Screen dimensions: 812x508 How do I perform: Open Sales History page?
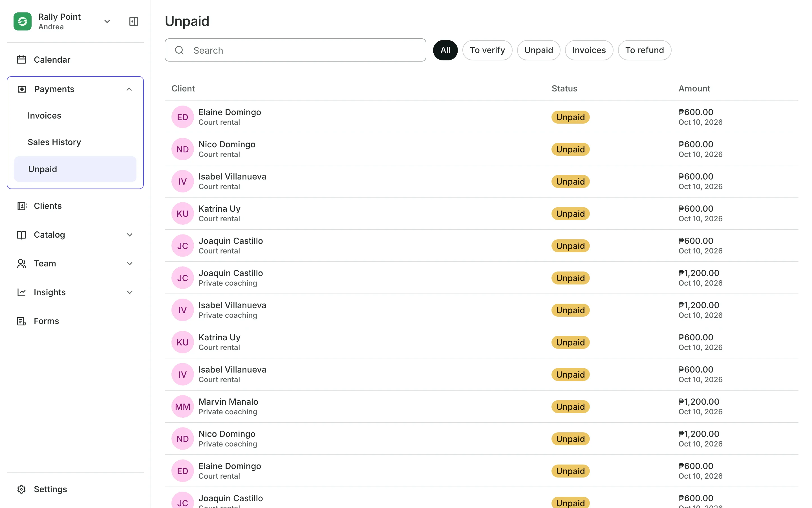75,142
